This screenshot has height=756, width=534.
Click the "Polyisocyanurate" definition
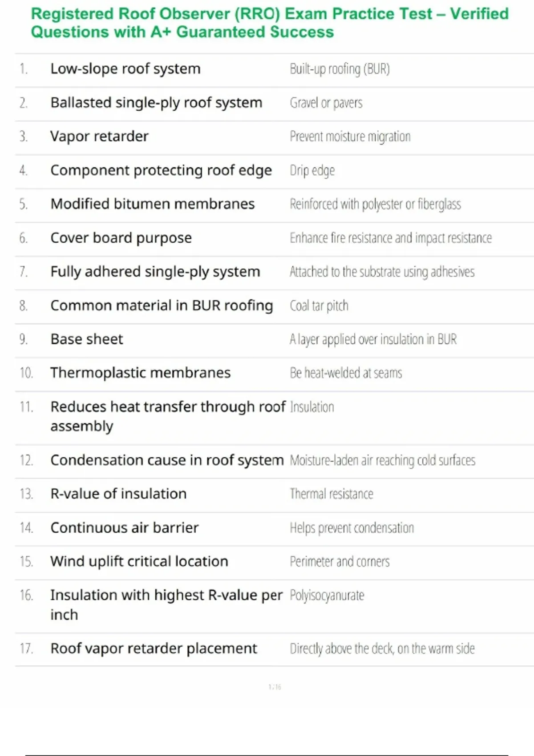coord(327,595)
